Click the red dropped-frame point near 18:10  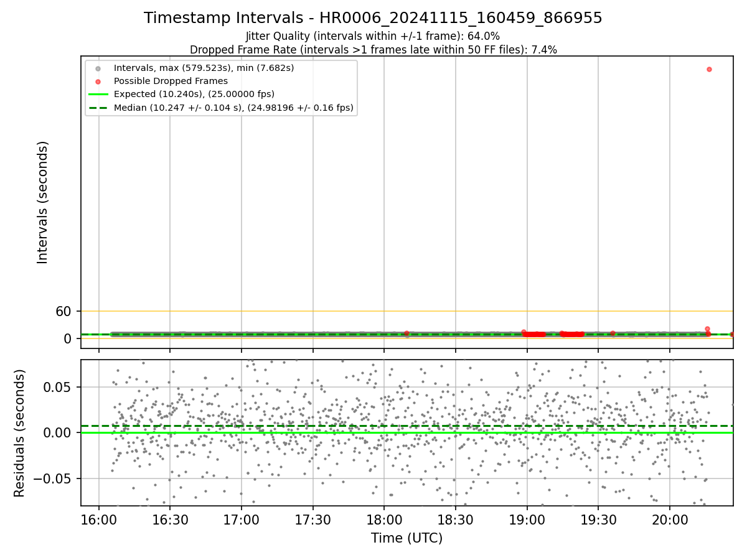tap(407, 333)
